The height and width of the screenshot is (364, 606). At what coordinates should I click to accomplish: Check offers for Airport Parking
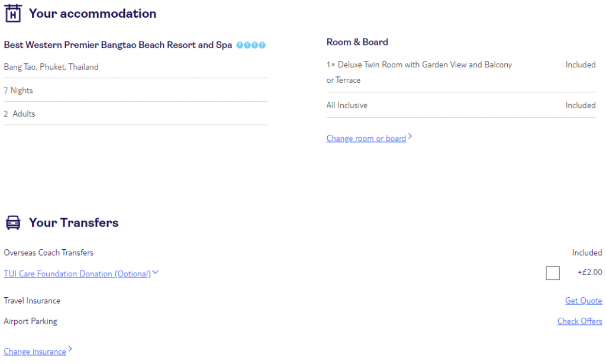[x=579, y=321]
